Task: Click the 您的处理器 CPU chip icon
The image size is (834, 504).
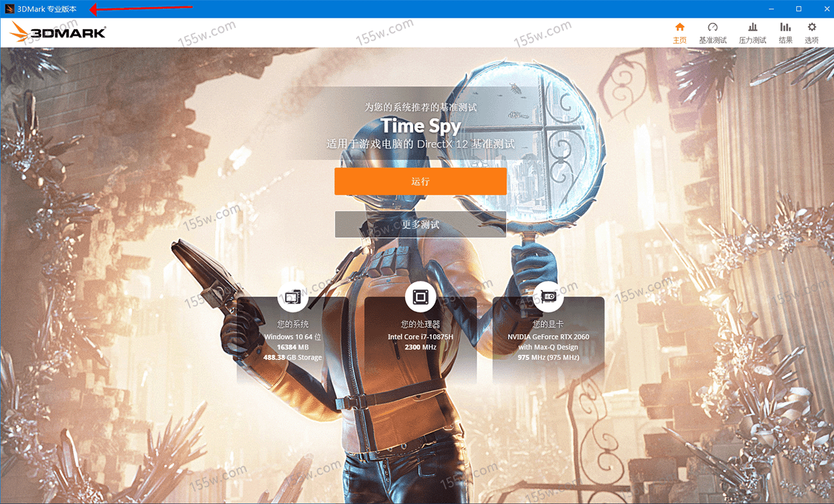Action: click(421, 297)
